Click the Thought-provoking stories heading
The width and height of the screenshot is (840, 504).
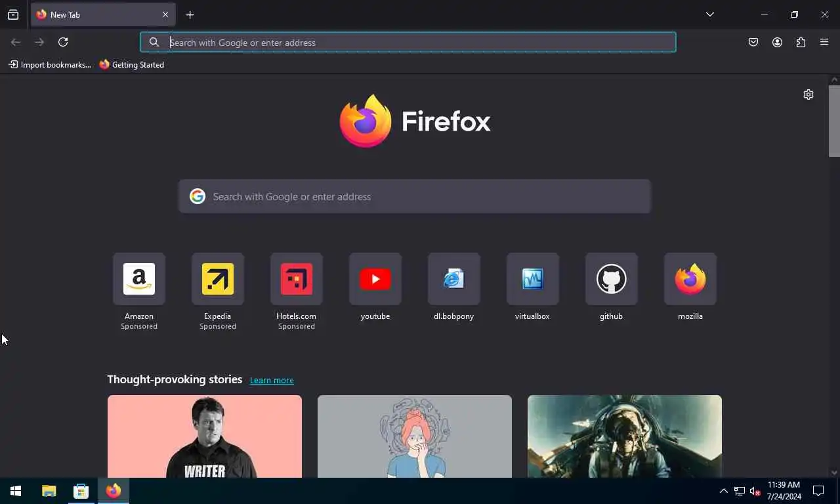175,379
